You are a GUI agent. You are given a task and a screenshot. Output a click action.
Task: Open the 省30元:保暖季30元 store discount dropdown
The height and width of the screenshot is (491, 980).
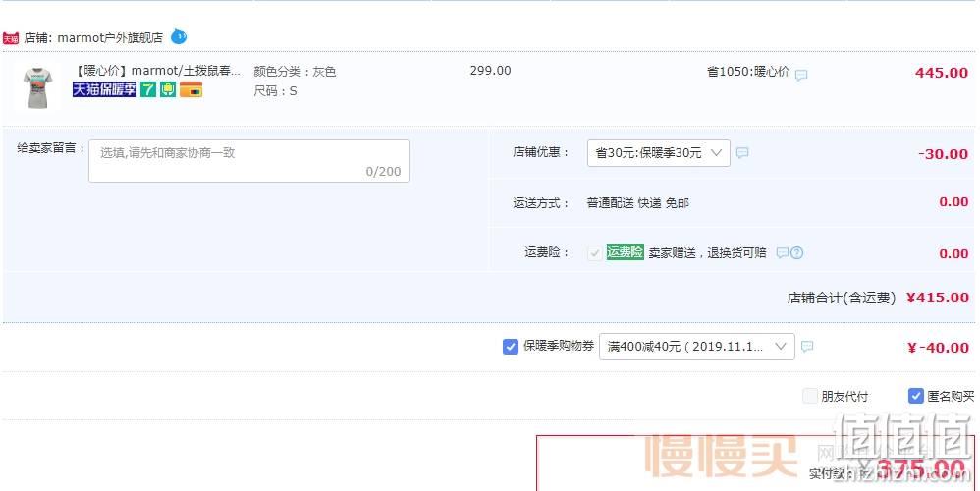click(659, 153)
